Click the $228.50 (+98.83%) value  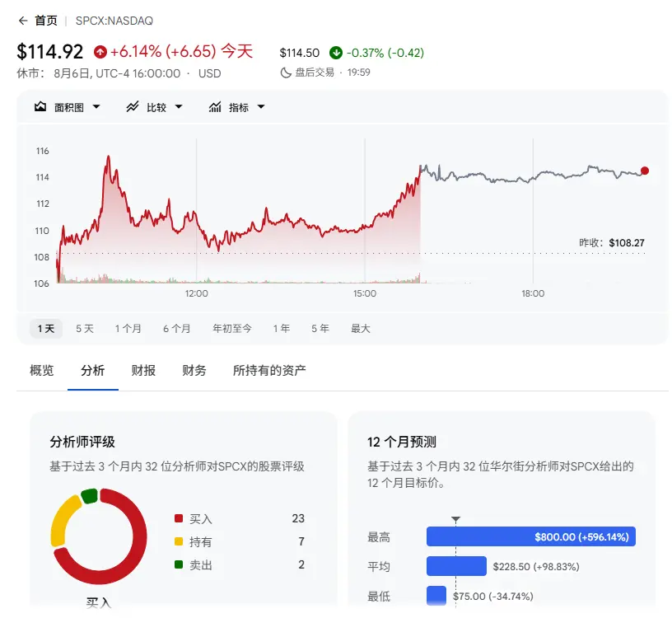coord(536,567)
